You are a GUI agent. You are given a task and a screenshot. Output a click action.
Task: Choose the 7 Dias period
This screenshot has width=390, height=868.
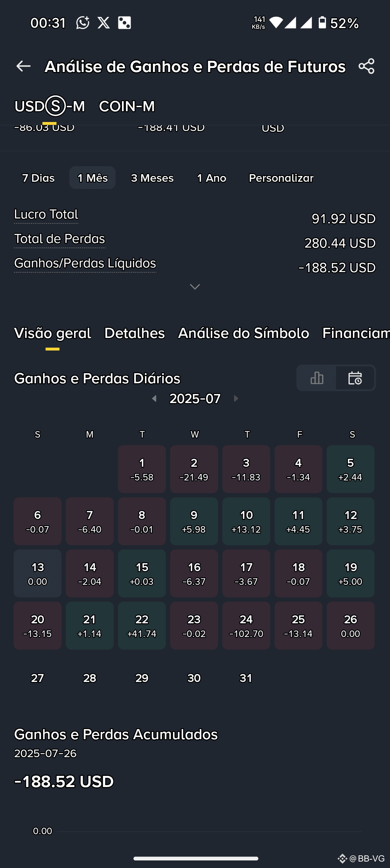[x=38, y=178]
